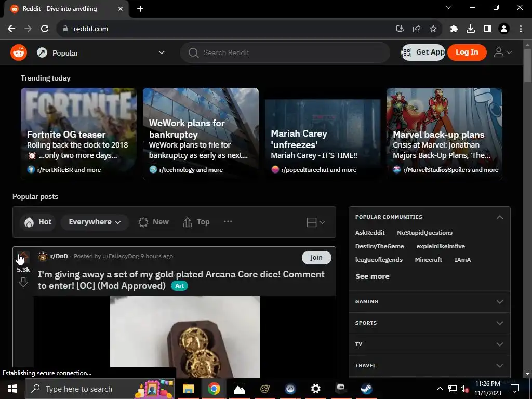Open the explainlikeimfive community link
Screen dimensions: 532x399
(x=441, y=246)
